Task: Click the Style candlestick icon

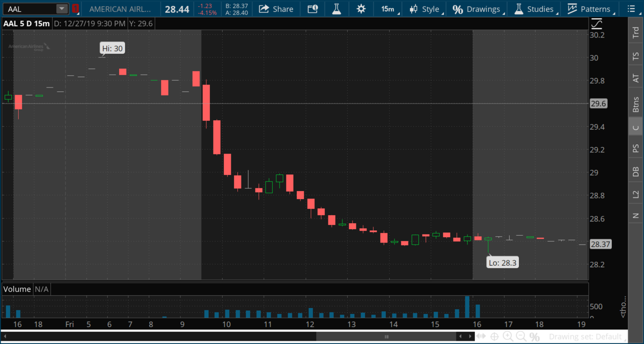Action: (x=414, y=9)
